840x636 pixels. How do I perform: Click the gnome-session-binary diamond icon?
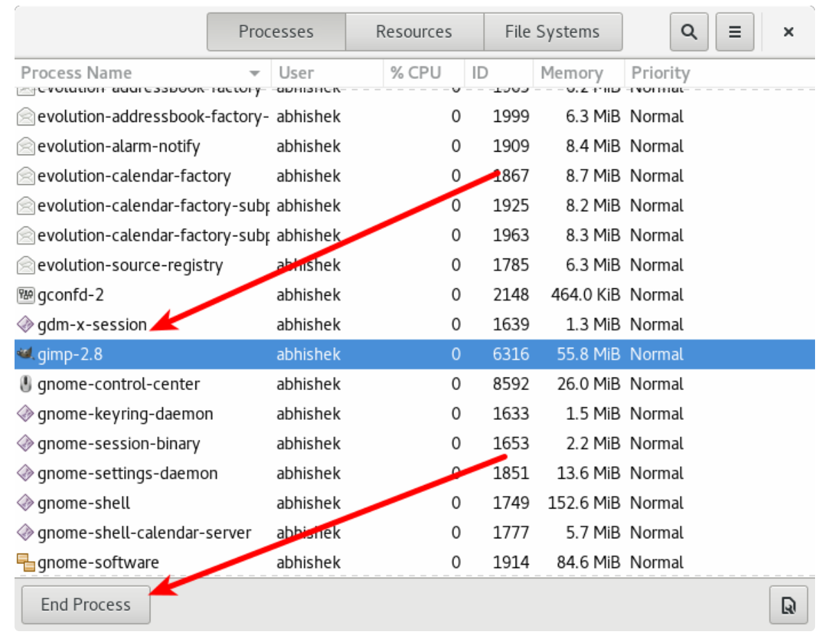click(x=25, y=444)
